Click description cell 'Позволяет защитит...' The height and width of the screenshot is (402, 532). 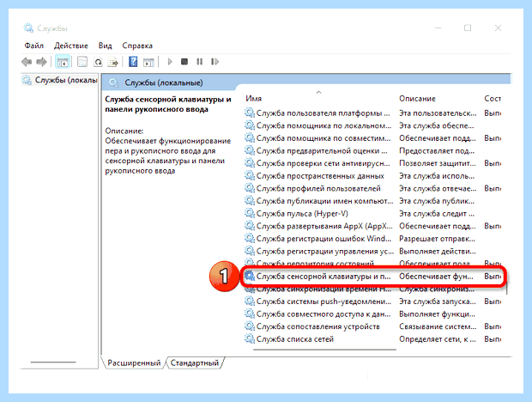[x=438, y=163]
